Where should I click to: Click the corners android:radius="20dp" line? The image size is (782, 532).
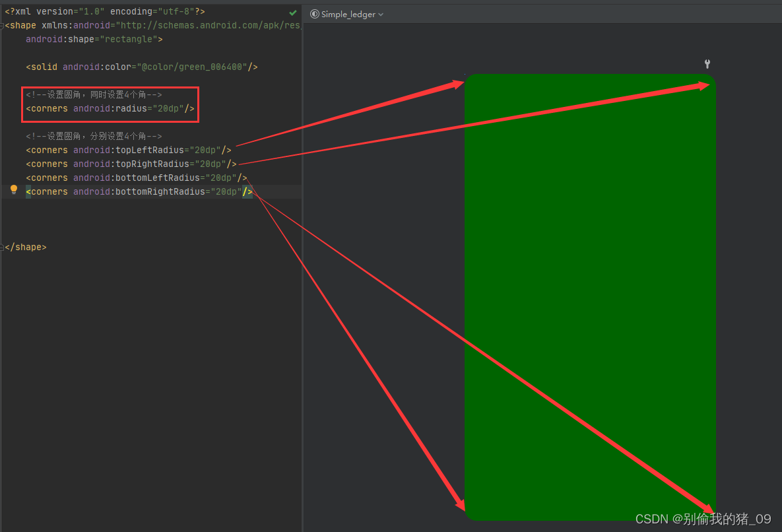(x=110, y=108)
